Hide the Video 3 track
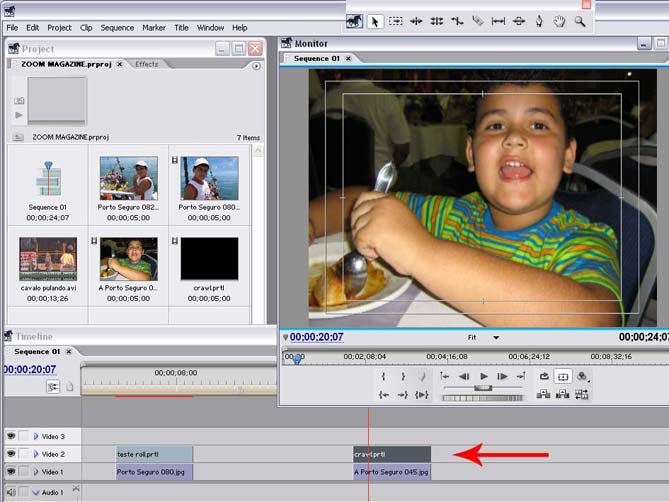669x502 pixels. [x=11, y=436]
